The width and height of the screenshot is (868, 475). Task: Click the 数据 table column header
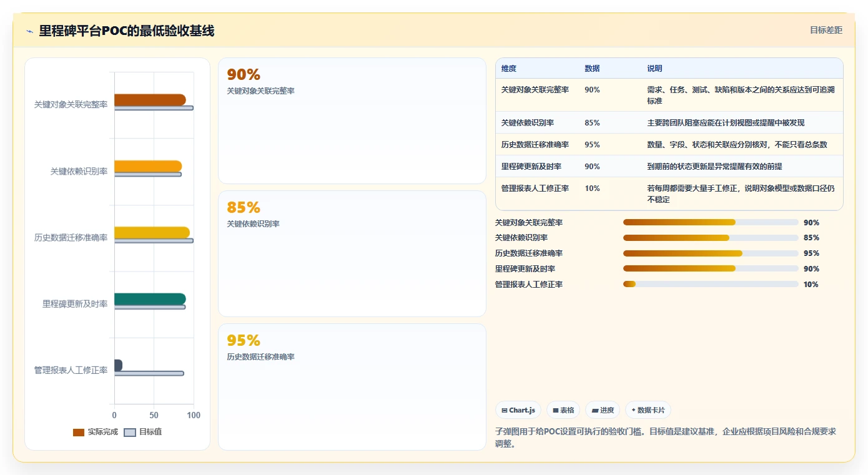pyautogui.click(x=592, y=69)
